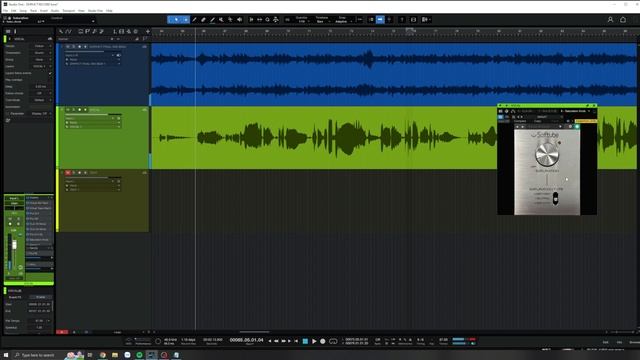The image size is (640, 360).
Task: Open Spotify from the taskbar
Action: pyautogui.click(x=140, y=355)
